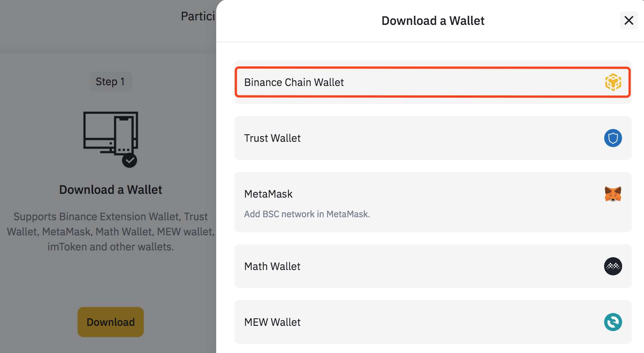The height and width of the screenshot is (353, 644).
Task: Click the Math Wallet dark round icon
Action: click(613, 266)
